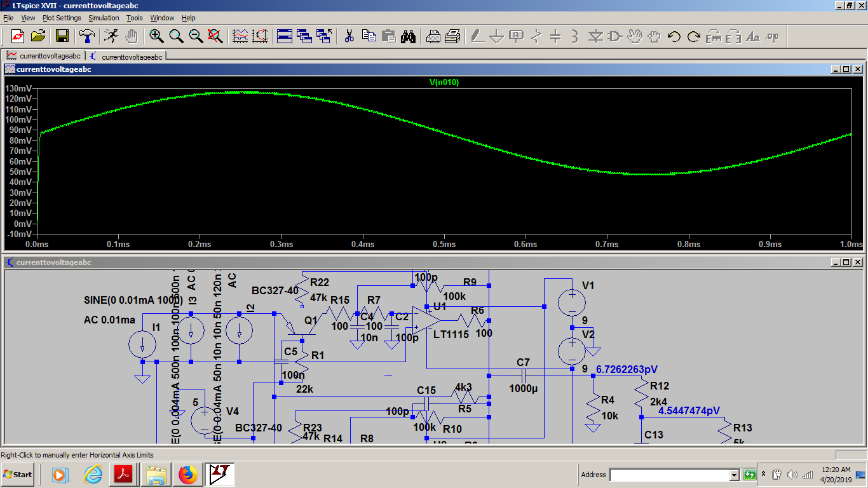Image resolution: width=868 pixels, height=488 pixels.
Task: Click the Rotate component icon
Action: click(x=714, y=36)
